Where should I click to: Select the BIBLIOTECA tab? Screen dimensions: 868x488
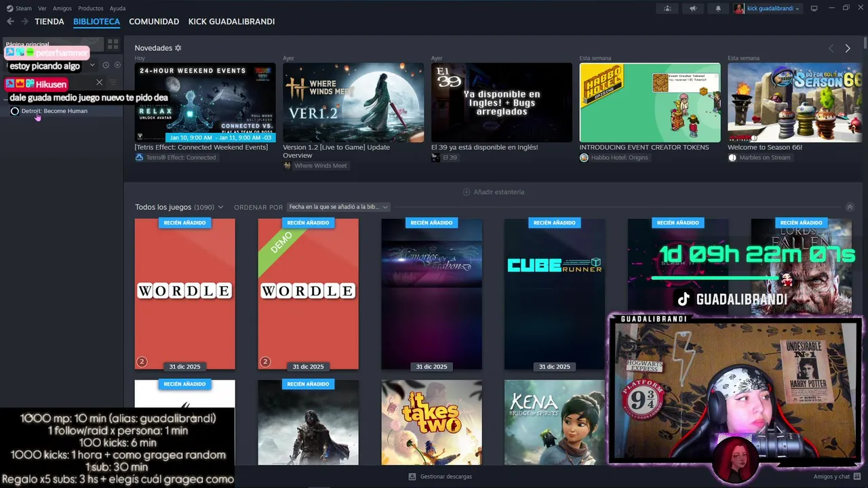96,22
